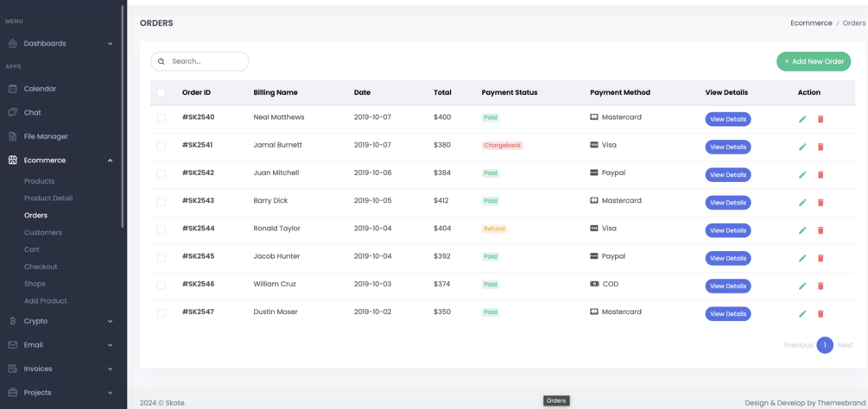Click the Calendar icon in sidebar
Image resolution: width=868 pixels, height=409 pixels.
click(x=13, y=88)
